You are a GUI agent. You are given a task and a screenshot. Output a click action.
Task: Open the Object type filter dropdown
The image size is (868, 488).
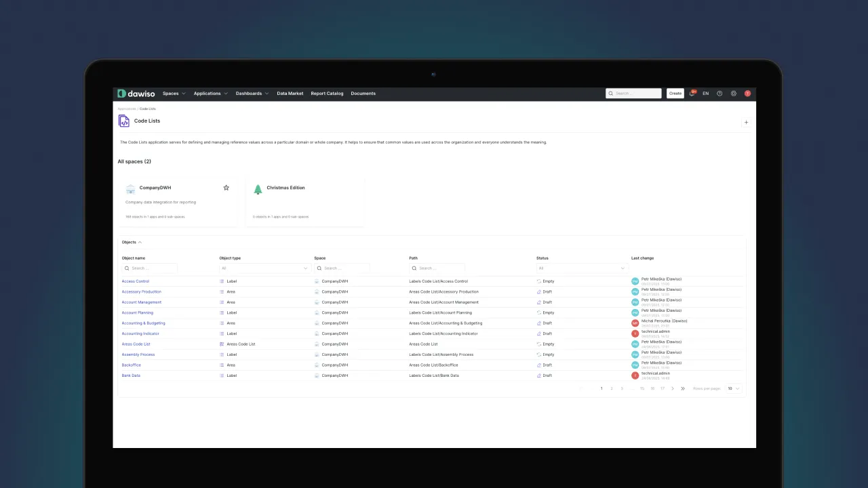click(x=264, y=268)
